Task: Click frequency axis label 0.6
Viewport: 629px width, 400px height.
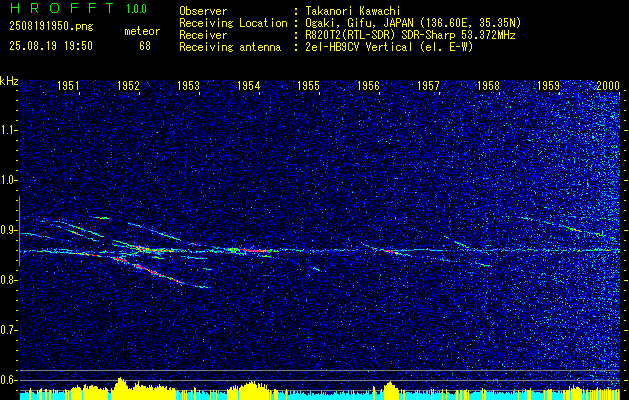Action: pos(8,380)
